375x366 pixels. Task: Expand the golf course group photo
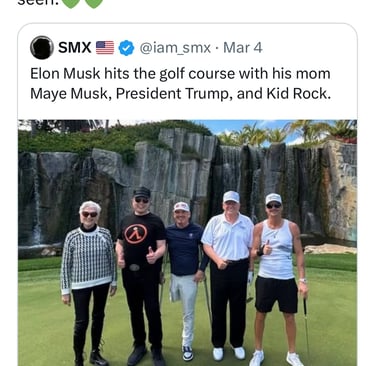(x=187, y=243)
